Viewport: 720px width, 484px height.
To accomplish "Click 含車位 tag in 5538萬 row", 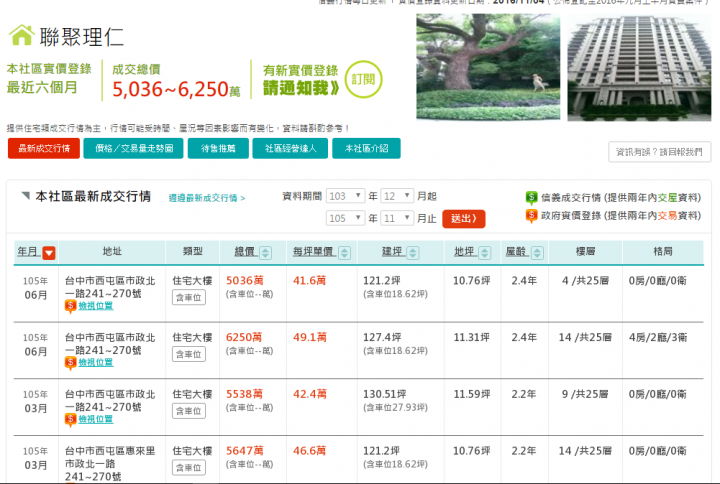I will [x=189, y=411].
